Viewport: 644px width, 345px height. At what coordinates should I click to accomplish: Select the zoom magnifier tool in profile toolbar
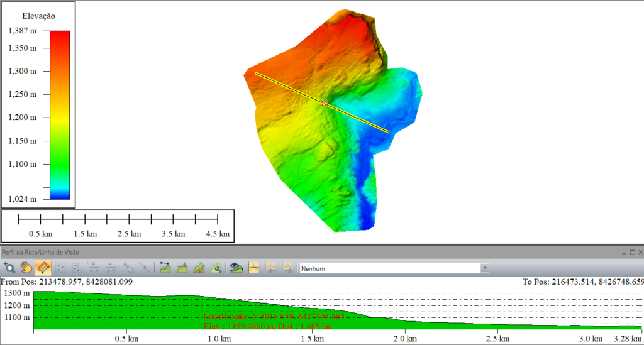pos(9,268)
